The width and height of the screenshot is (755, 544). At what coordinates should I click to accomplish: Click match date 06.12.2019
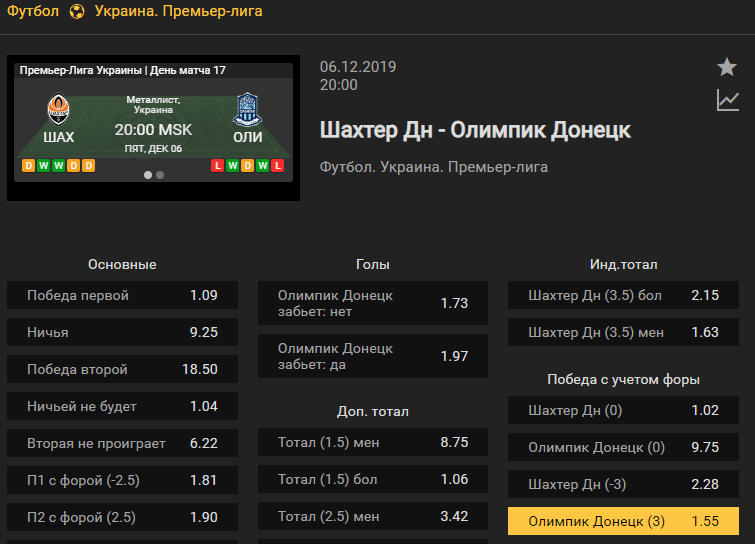coord(358,66)
